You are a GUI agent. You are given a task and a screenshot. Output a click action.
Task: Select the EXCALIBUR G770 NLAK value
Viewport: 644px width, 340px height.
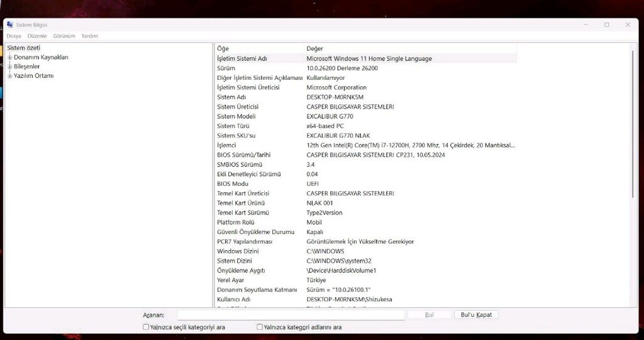338,136
